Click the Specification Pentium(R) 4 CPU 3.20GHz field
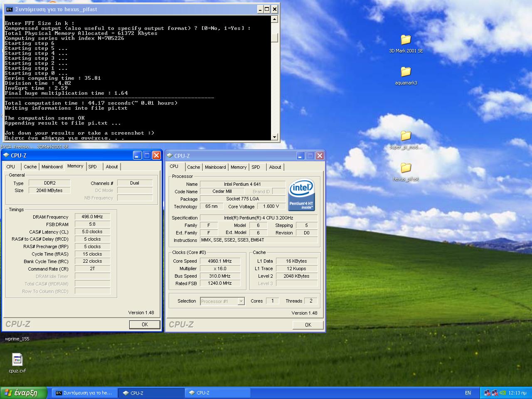 259,218
